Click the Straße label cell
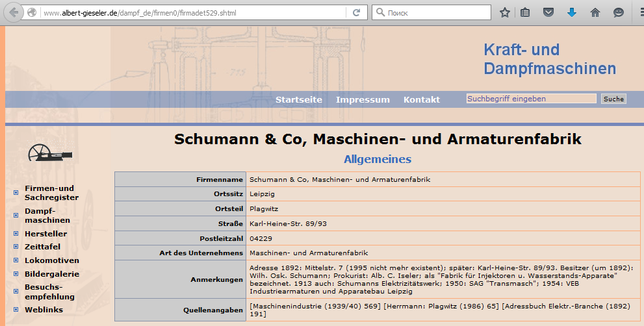Image resolution: width=644 pixels, height=326 pixels. pyautogui.click(x=180, y=224)
